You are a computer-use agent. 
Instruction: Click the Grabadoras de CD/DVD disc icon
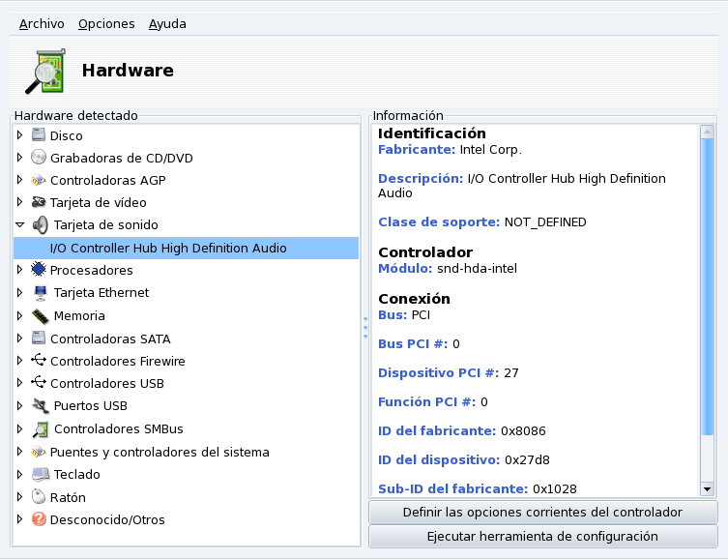pyautogui.click(x=39, y=158)
